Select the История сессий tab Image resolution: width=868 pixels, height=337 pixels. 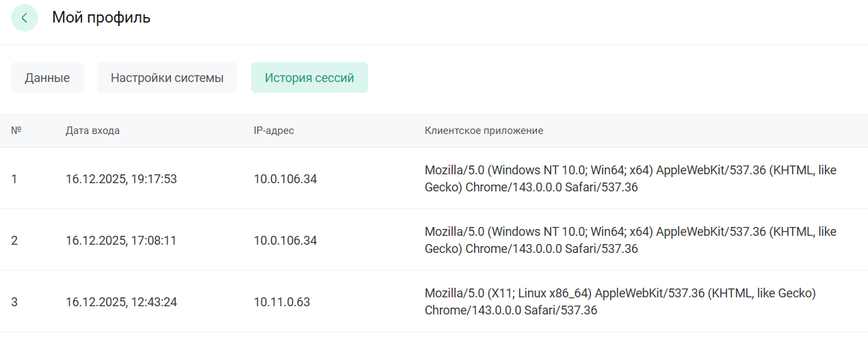pos(309,78)
